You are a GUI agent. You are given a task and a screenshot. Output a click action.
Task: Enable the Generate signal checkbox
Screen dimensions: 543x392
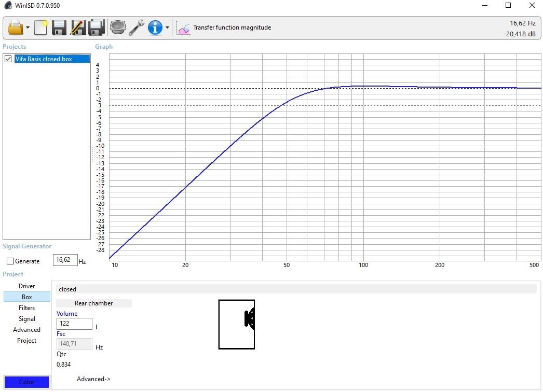[10, 261]
